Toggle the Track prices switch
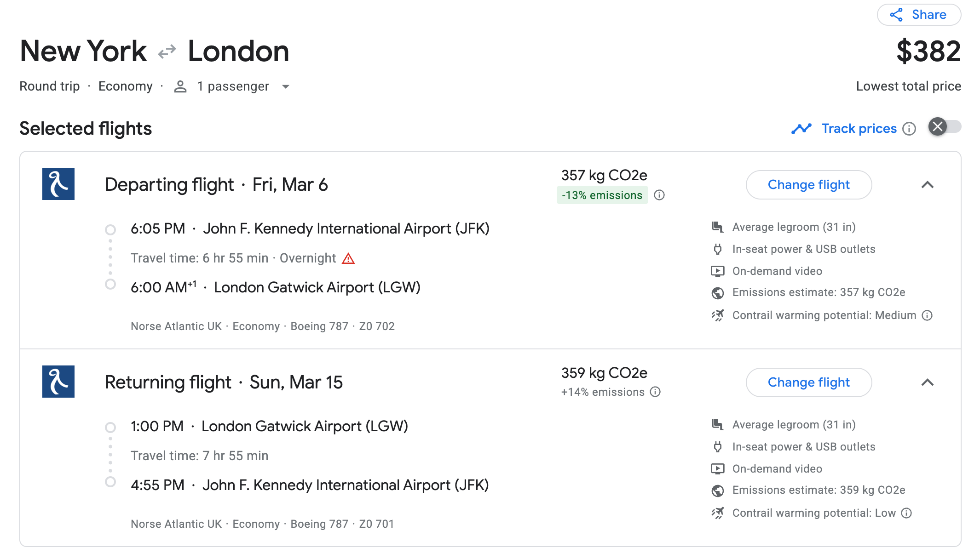Viewport: 980px width, 559px height. point(945,126)
